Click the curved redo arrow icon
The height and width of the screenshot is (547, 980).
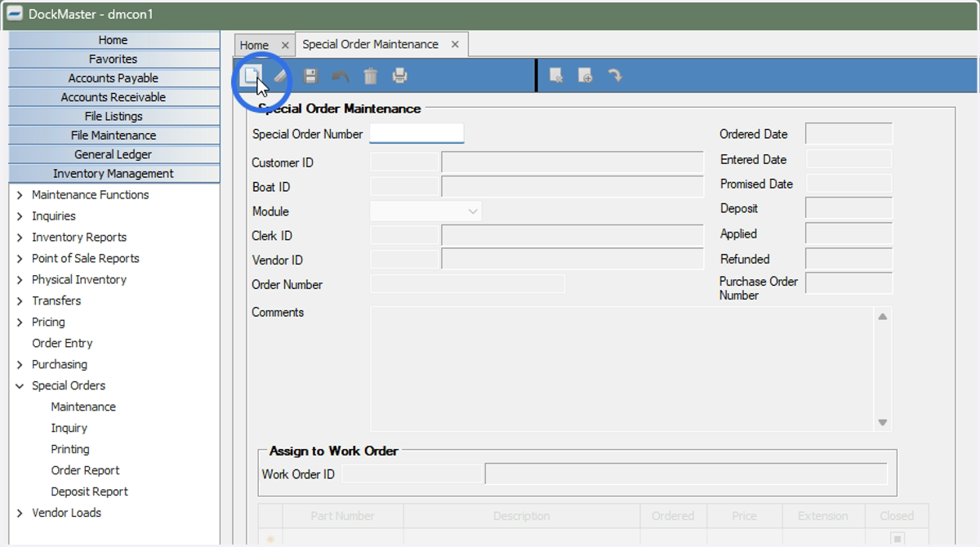(x=615, y=76)
